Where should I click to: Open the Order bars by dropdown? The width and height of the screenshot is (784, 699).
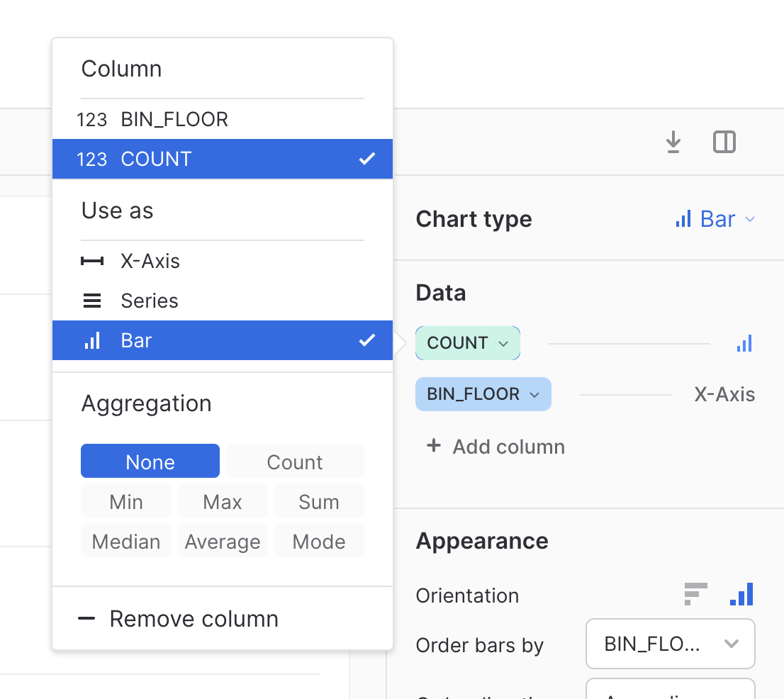click(670, 644)
